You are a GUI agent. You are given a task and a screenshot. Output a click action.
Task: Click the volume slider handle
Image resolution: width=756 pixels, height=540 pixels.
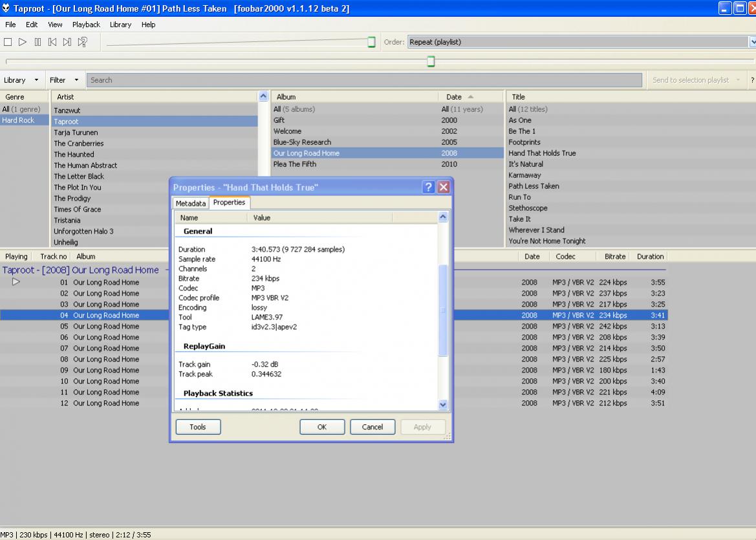[371, 42]
